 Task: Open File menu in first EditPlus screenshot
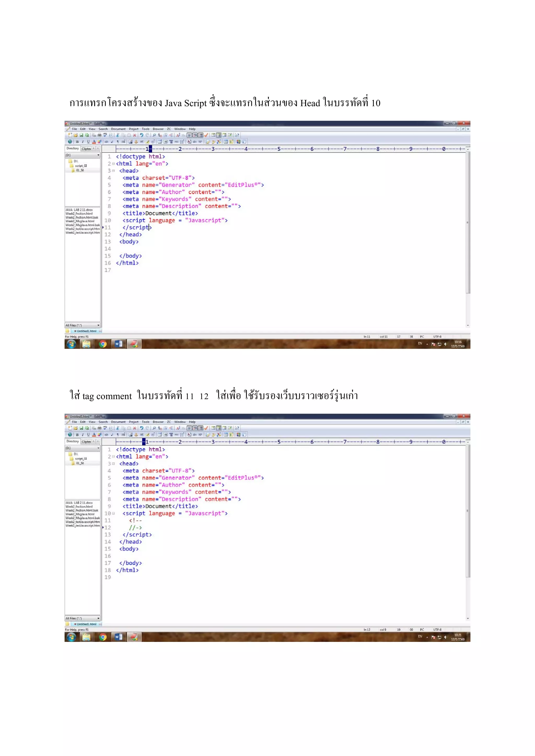click(x=74, y=129)
